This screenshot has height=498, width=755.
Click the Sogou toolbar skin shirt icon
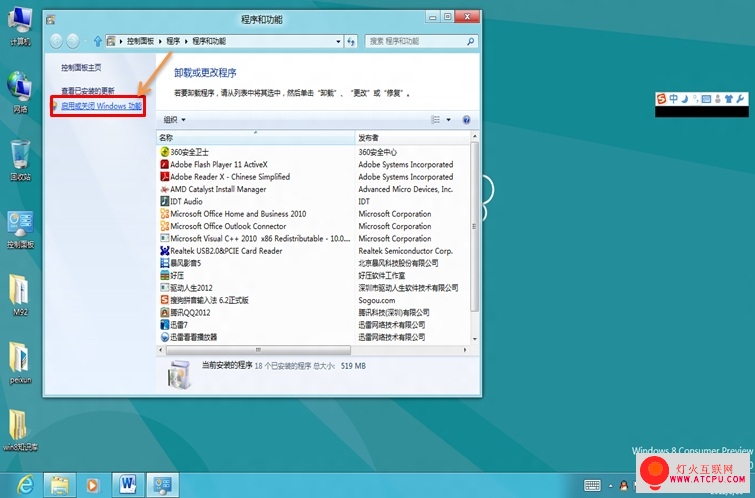(x=729, y=99)
